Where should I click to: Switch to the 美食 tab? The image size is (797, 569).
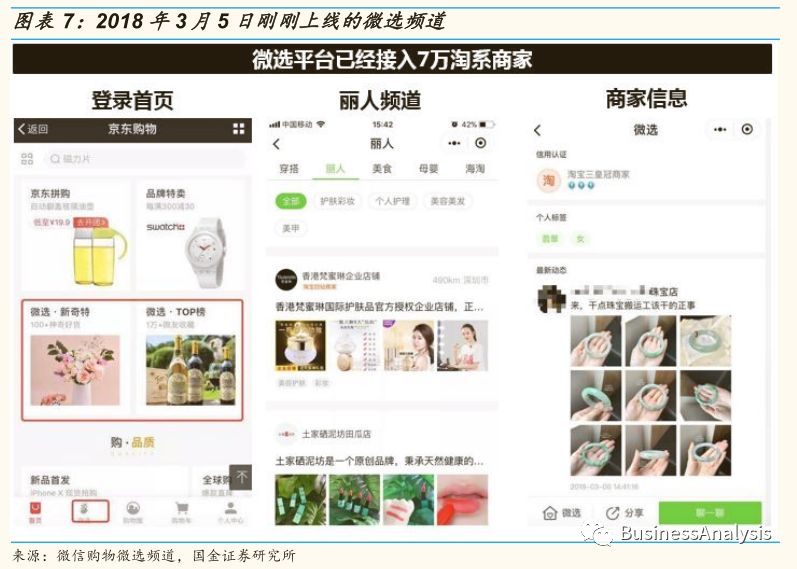coord(382,169)
